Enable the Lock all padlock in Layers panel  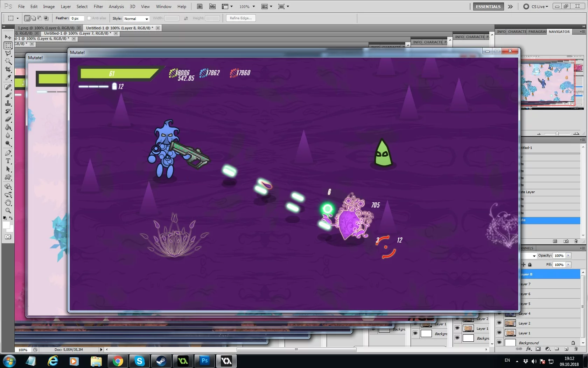point(530,265)
